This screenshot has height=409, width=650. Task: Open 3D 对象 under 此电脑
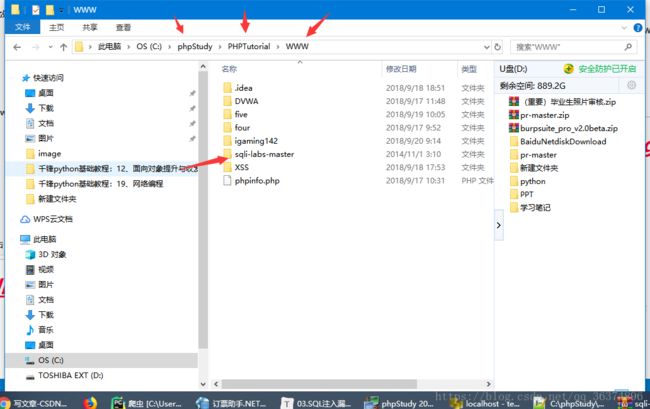click(x=52, y=254)
